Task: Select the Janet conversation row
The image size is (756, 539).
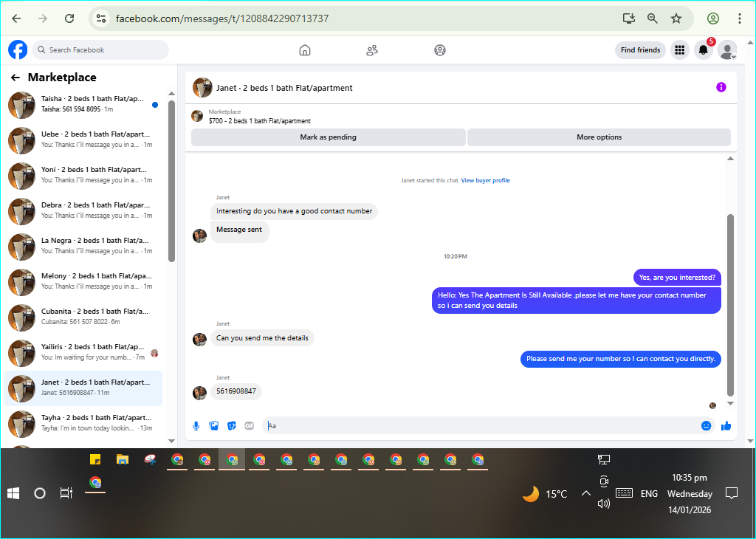Action: (x=83, y=388)
